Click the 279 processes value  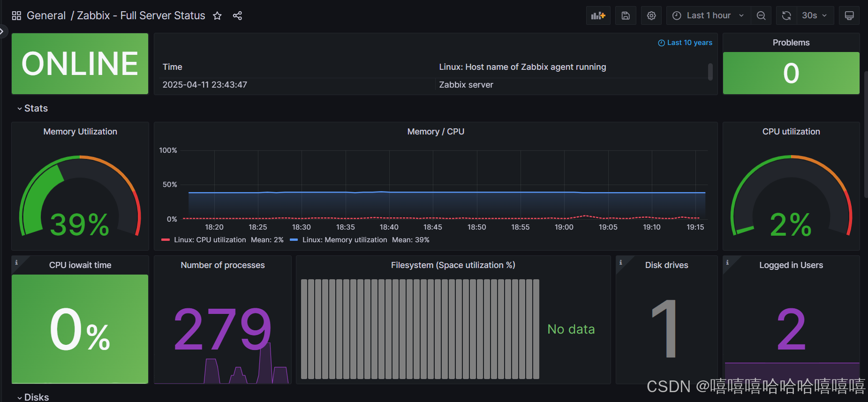(x=223, y=329)
